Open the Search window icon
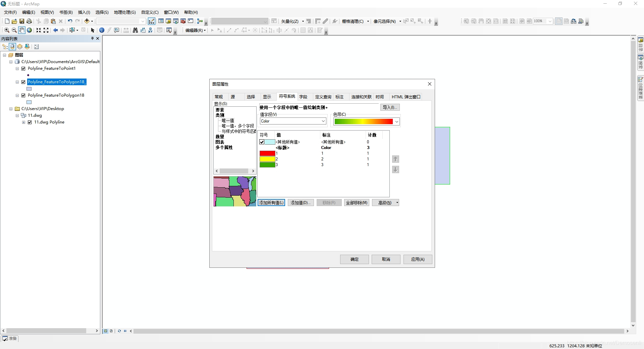Image resolution: width=644 pixels, height=349 pixels. pos(176,21)
